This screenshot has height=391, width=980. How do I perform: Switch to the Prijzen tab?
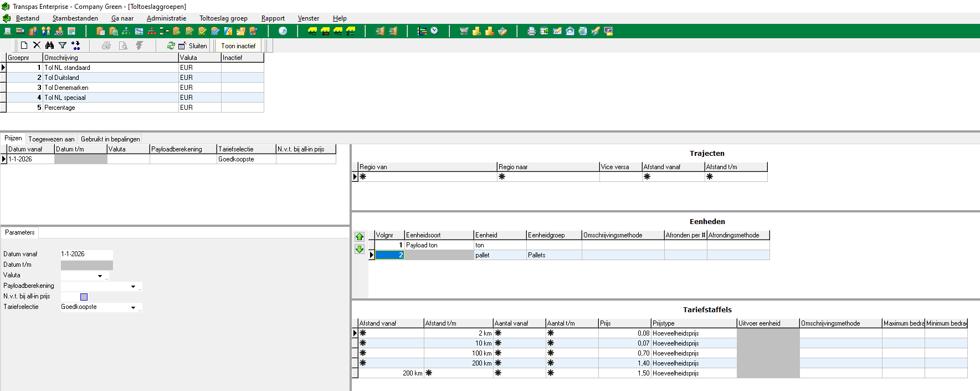13,139
